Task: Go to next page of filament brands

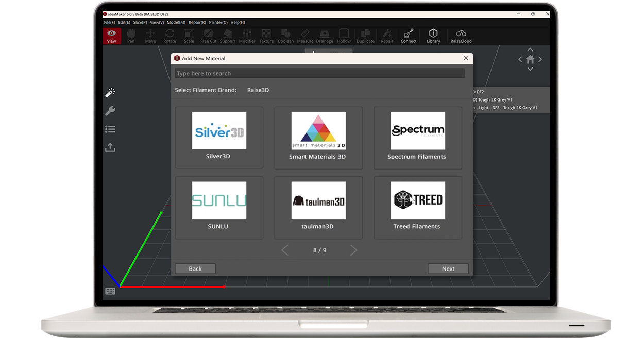Action: 354,250
